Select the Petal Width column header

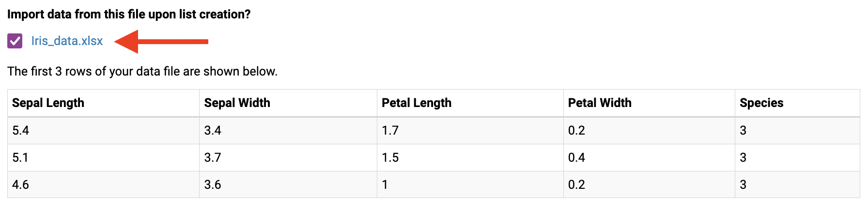599,103
